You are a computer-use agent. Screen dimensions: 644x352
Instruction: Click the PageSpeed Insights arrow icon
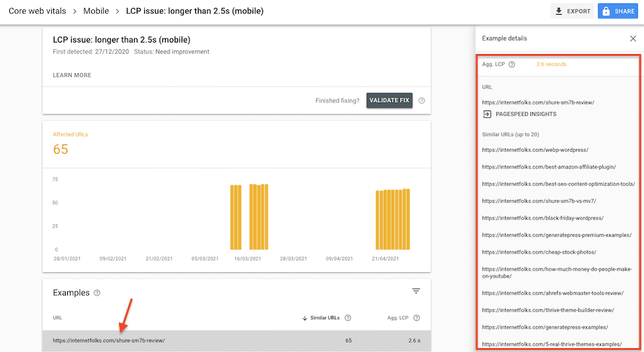[487, 114]
